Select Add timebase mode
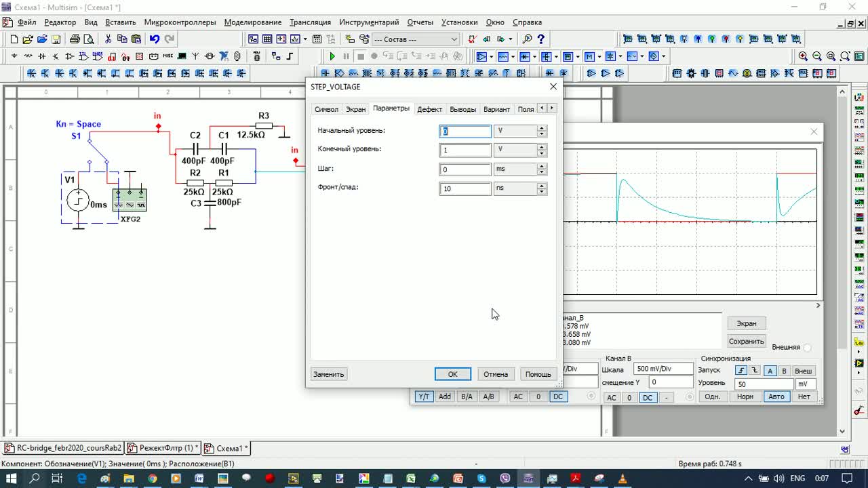Viewport: 868px width, 488px height. click(445, 396)
